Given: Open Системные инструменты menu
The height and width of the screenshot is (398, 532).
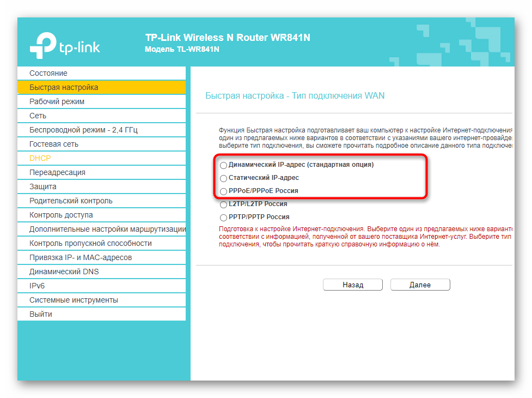Looking at the screenshot, I should [x=74, y=300].
